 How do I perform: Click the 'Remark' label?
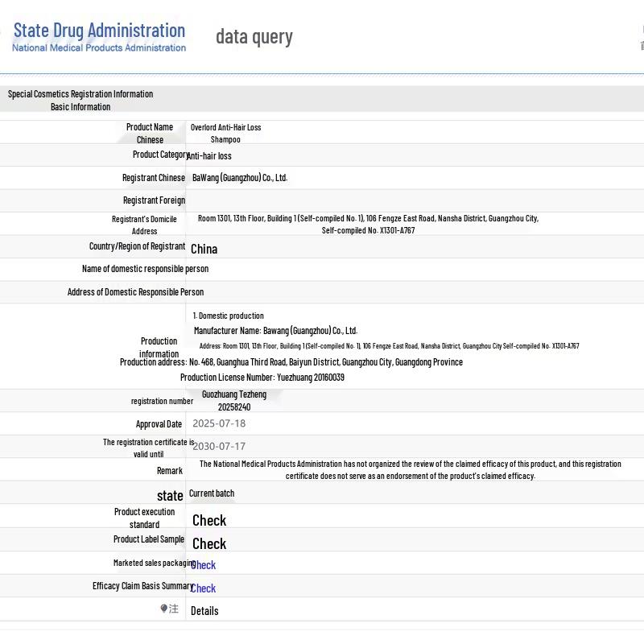click(170, 471)
